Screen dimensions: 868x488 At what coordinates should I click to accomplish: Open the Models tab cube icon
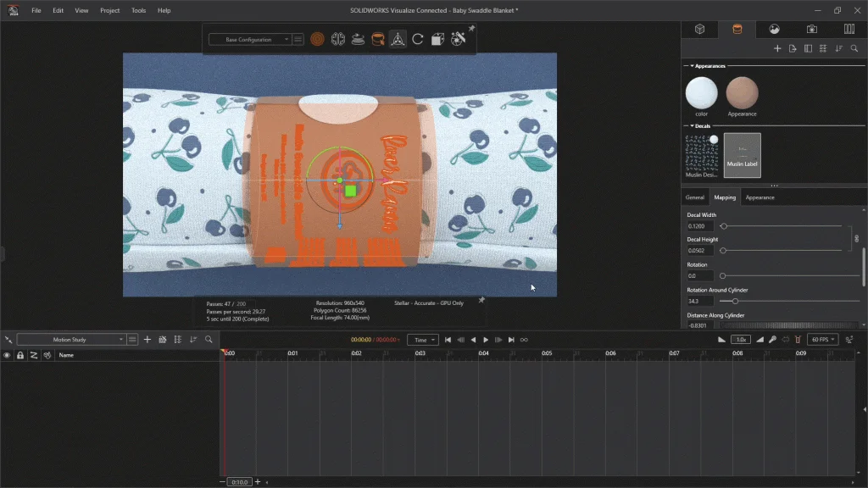pos(700,29)
